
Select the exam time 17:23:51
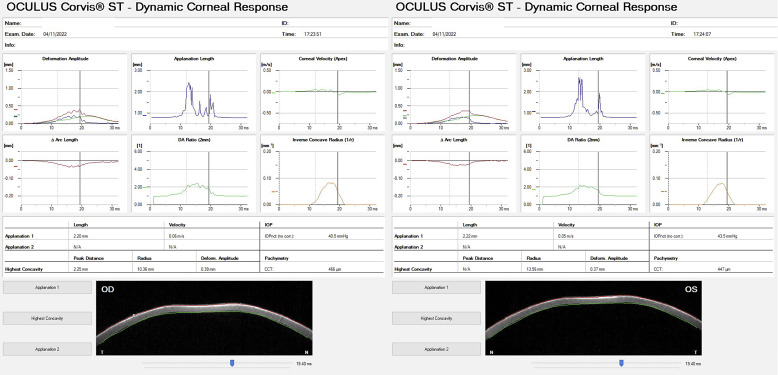pos(313,34)
